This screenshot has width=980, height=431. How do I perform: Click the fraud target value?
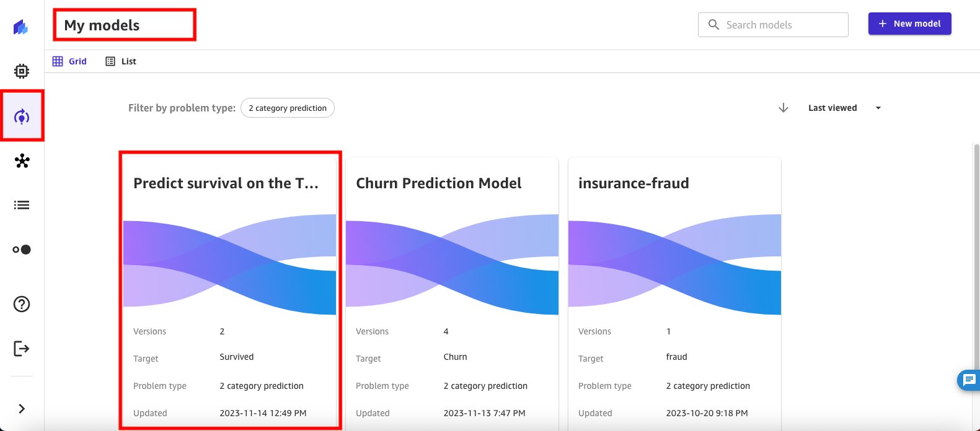[x=677, y=357]
